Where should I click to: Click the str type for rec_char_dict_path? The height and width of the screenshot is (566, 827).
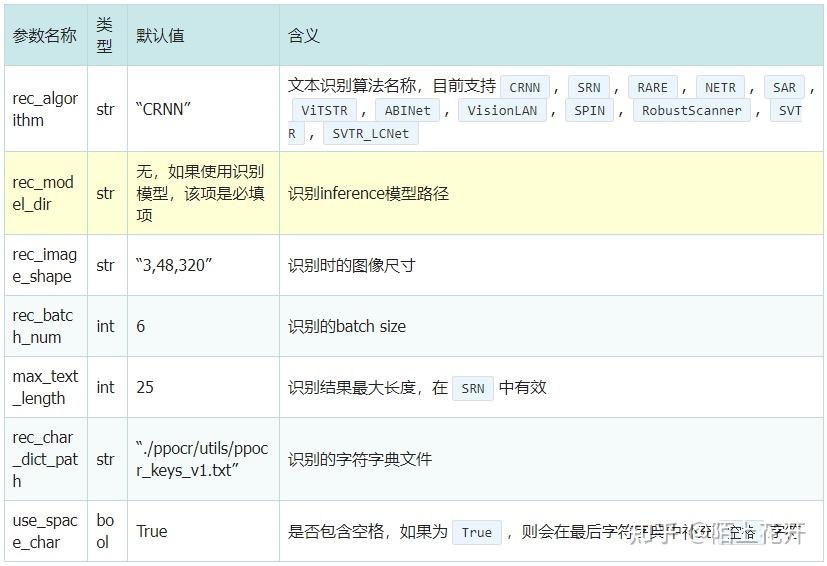(105, 459)
